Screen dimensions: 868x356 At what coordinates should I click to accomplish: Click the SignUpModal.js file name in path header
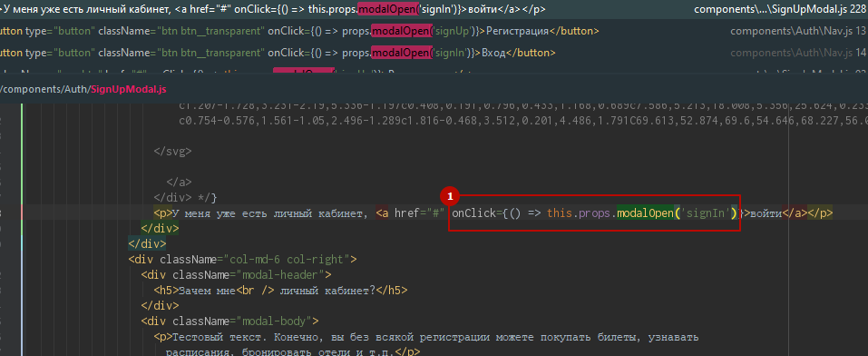click(129, 89)
